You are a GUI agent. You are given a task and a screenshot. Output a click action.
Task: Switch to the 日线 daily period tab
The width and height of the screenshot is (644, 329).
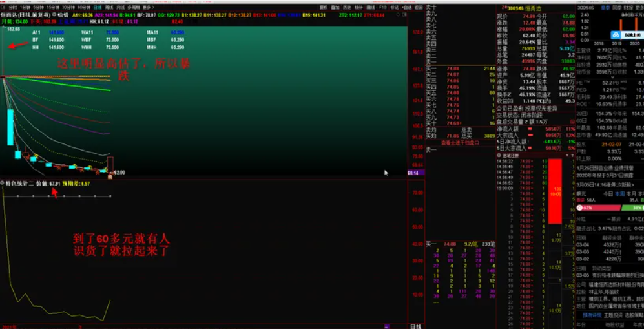98,7
